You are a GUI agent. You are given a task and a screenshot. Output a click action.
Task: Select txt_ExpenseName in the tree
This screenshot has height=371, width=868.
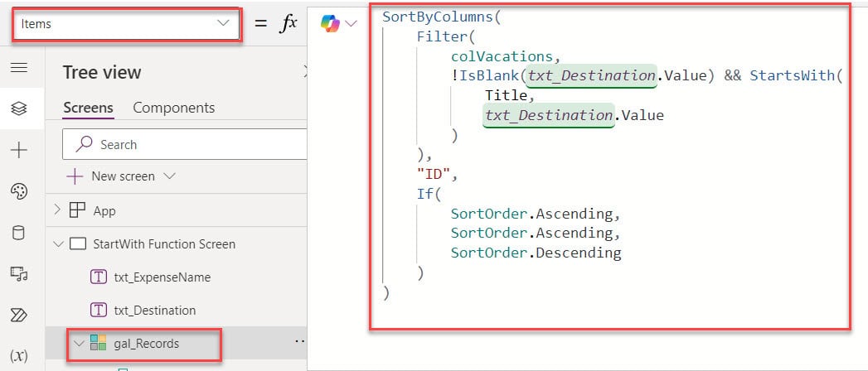click(x=162, y=277)
